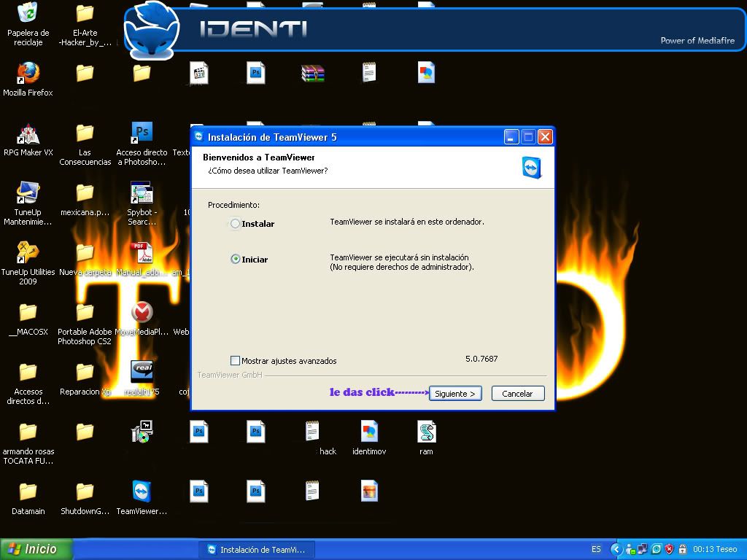Viewport: 747px width, 560px height.
Task: Enable Mostrar ajustes avanzados checkbox
Action: coord(235,360)
